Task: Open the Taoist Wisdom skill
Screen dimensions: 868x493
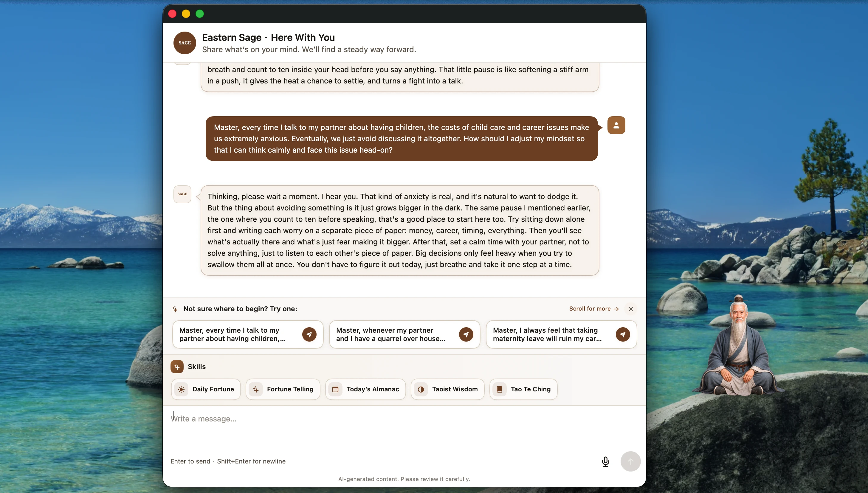Action: click(x=447, y=389)
